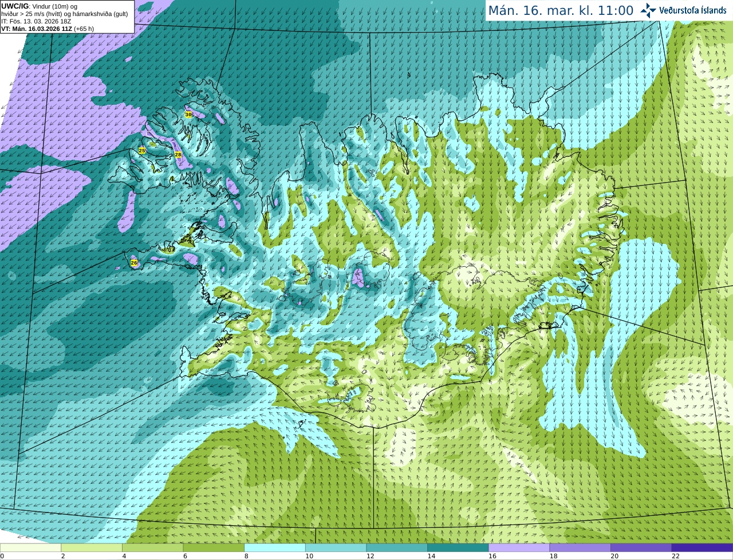
Task: Click the 'UWC/IG: Vindur (10m) og' title line
Action: pos(40,6)
